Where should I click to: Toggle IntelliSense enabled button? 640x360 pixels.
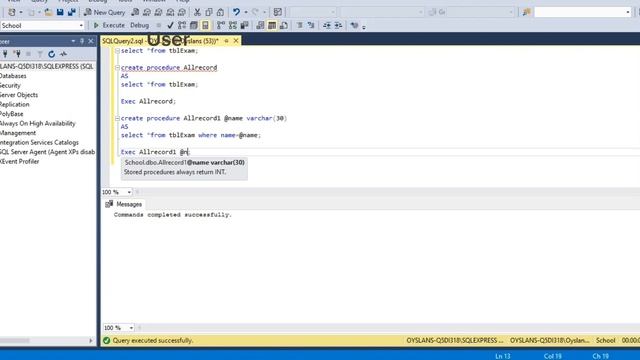pyautogui.click(x=205, y=25)
